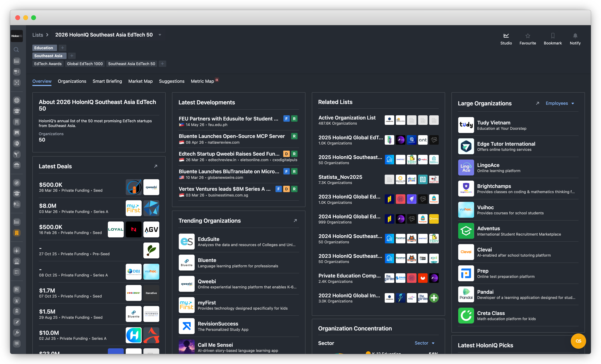Open the Employees sort dropdown
The image size is (601, 364).
pyautogui.click(x=560, y=103)
